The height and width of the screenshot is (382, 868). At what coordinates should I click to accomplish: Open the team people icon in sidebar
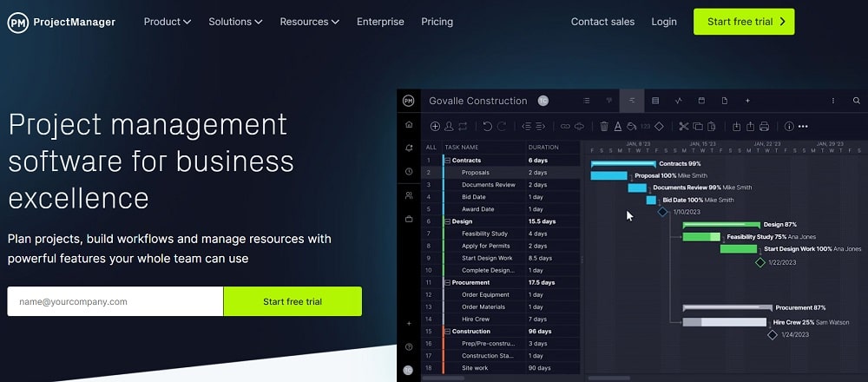[409, 194]
